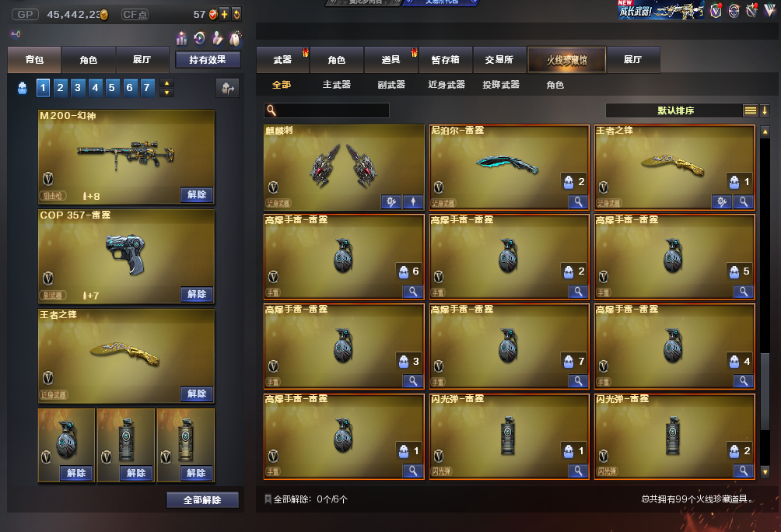The width and height of the screenshot is (781, 532).
Task: Open the 道具 tab
Action: click(391, 60)
